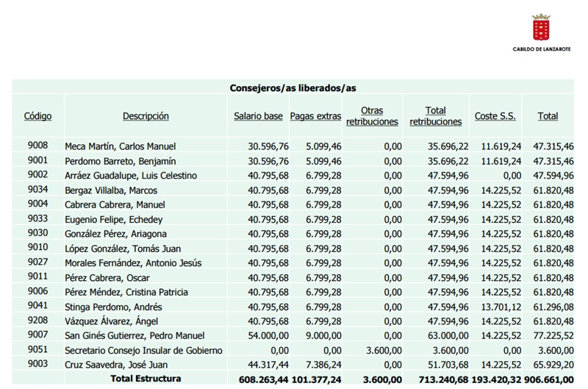Screen dimensions: 588x389
Task: Select the San Ginés Gutierrez, Pedro Manuel row
Action: [135, 336]
